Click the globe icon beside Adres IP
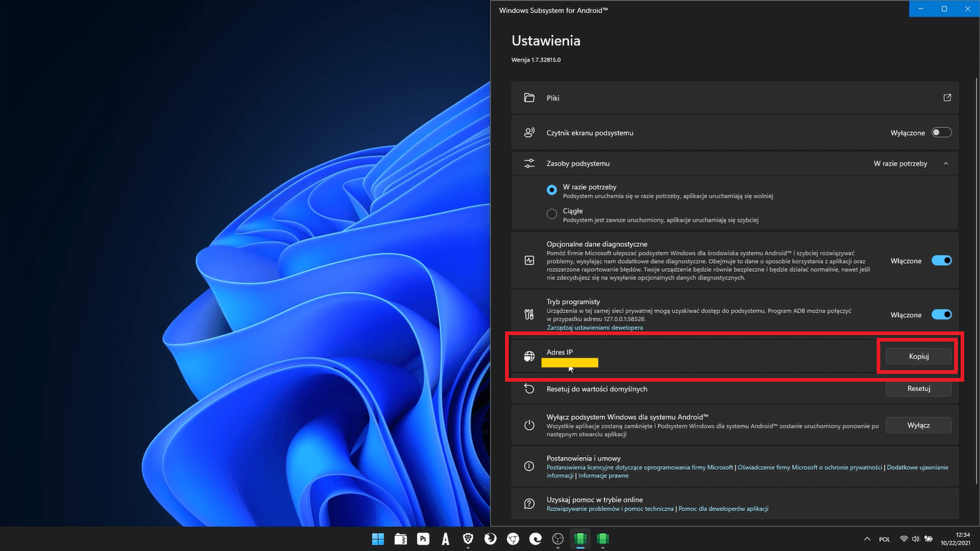The image size is (980, 551). (529, 357)
